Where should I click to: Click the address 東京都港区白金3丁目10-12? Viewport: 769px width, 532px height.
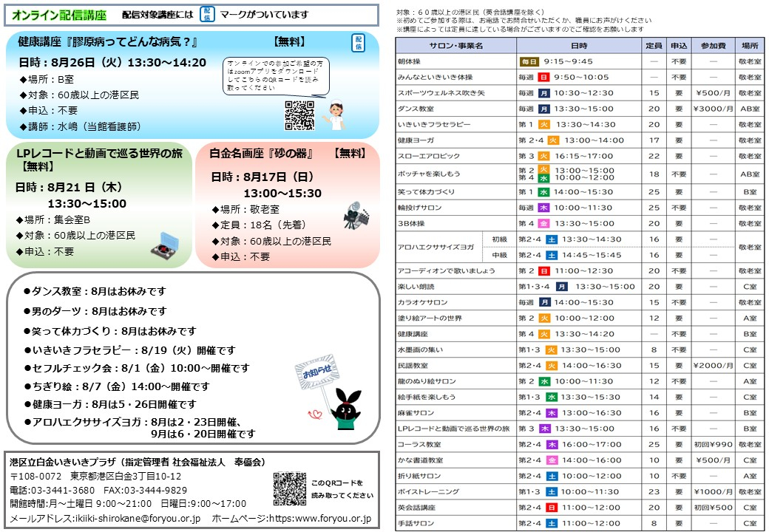point(126,476)
